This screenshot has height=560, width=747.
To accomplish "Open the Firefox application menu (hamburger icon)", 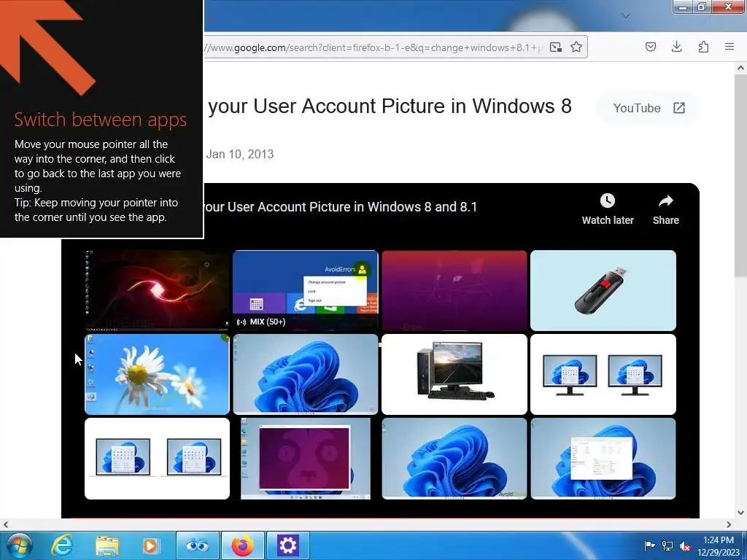I will (729, 47).
